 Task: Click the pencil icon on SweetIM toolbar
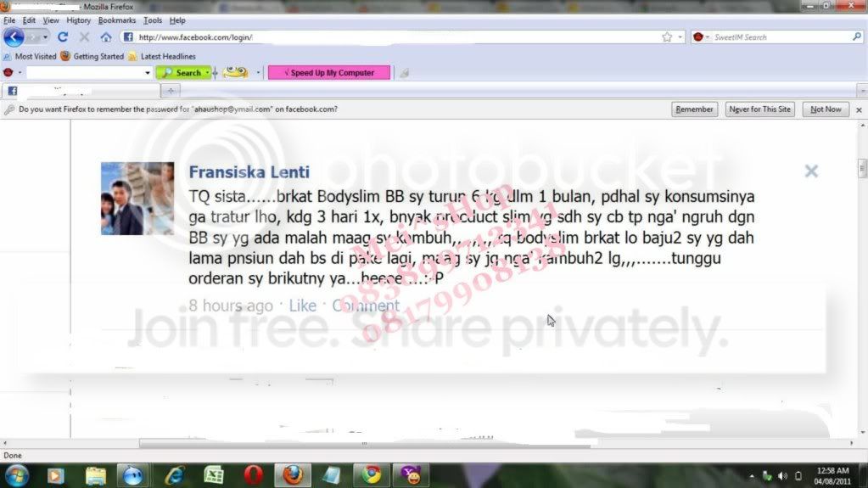pyautogui.click(x=405, y=72)
